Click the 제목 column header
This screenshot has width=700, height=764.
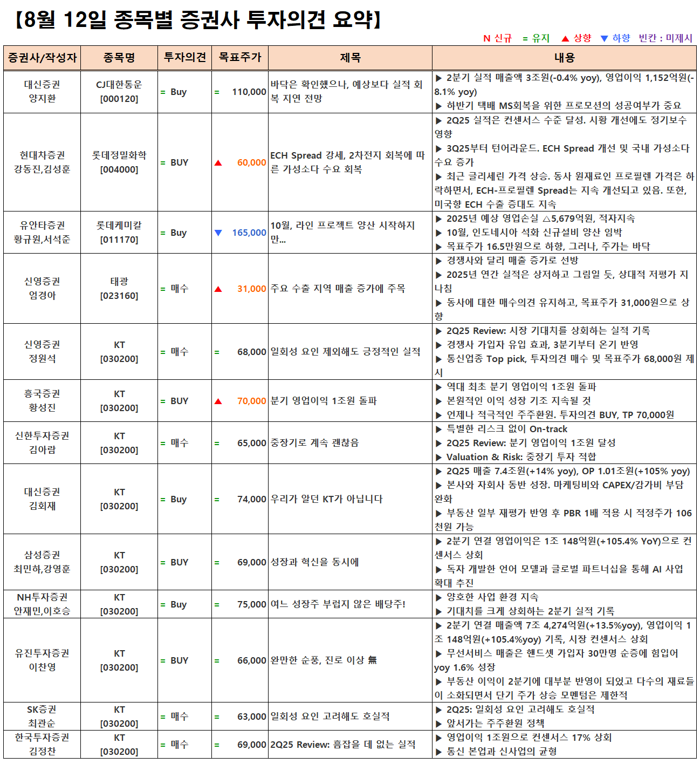(x=350, y=58)
